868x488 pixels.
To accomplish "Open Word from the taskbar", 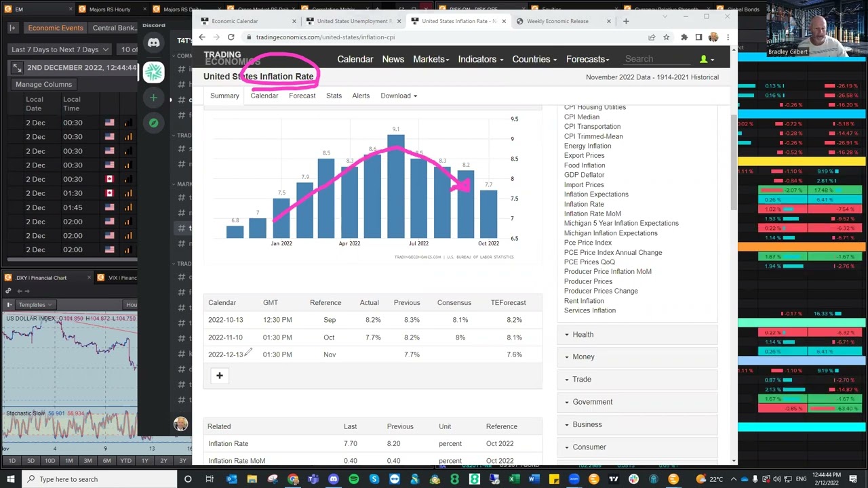I will coord(534,479).
